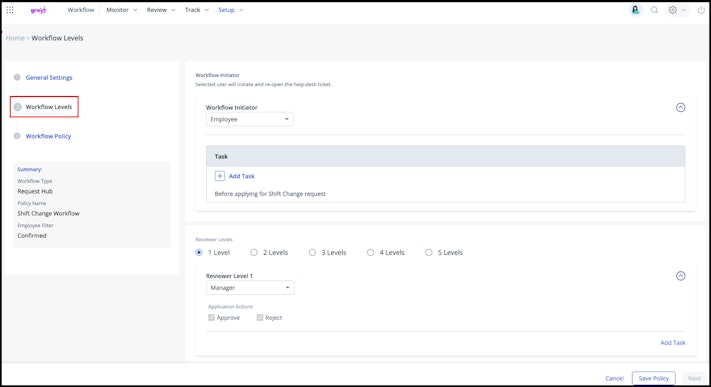Image resolution: width=711 pixels, height=387 pixels.
Task: Open the Review menu
Action: pos(157,10)
